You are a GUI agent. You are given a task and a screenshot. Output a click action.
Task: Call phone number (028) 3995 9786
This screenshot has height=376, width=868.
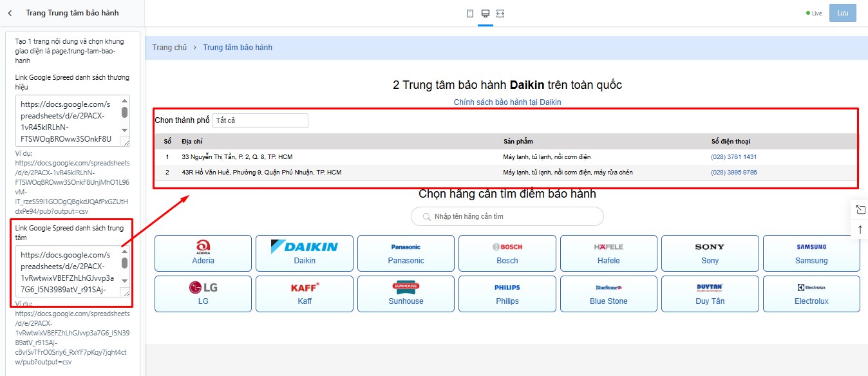tap(733, 173)
